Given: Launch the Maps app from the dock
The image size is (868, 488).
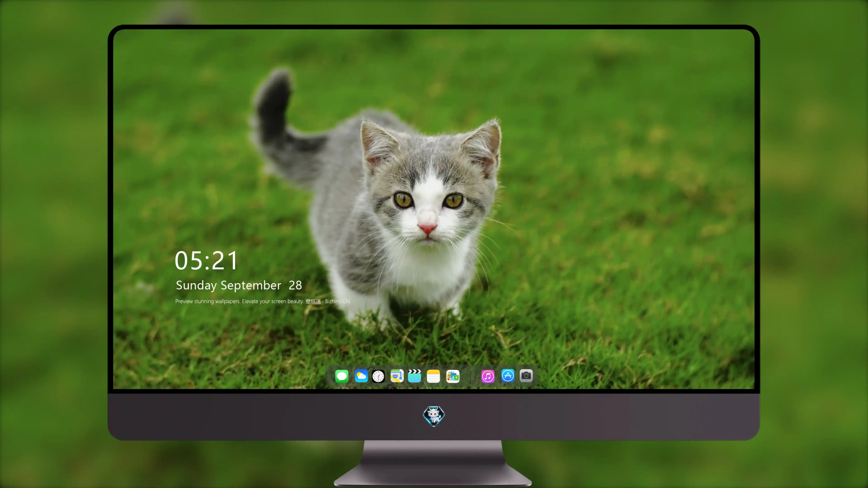Looking at the screenshot, I should point(397,376).
